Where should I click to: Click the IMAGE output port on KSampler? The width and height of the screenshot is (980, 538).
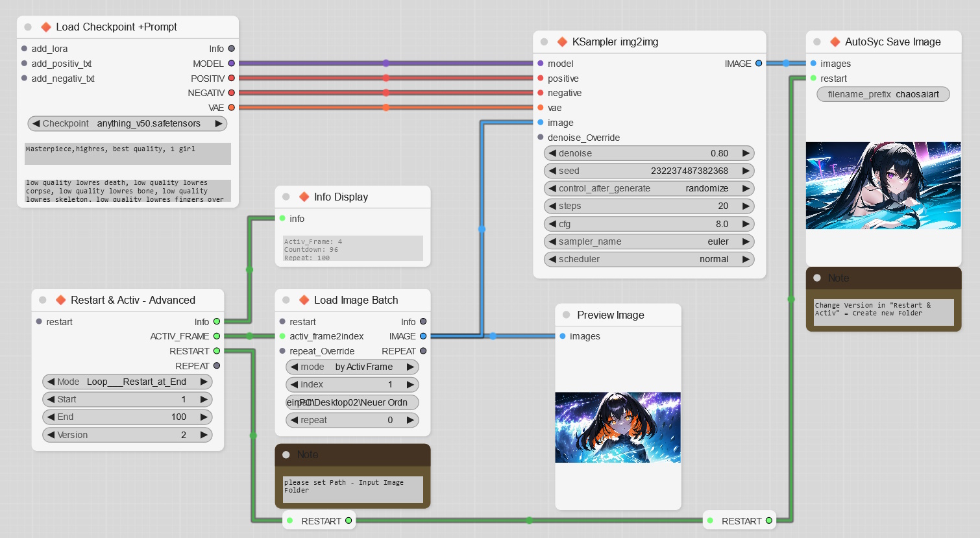click(759, 64)
